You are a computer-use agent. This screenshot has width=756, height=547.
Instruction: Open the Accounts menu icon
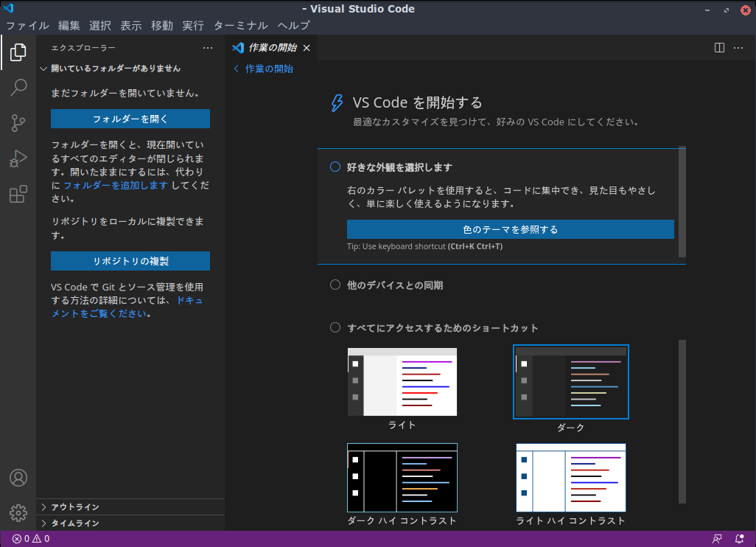click(18, 478)
